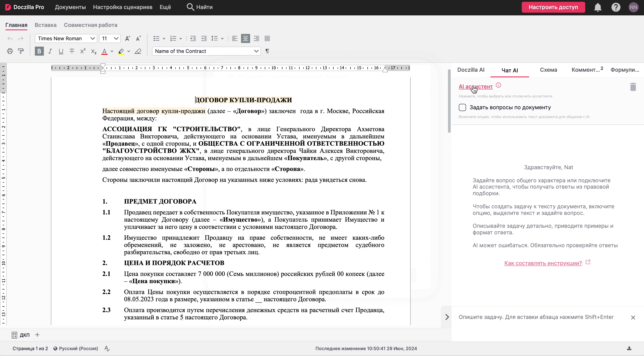Open notifications bell
Image resolution: width=644 pixels, height=356 pixels.
pos(598,7)
